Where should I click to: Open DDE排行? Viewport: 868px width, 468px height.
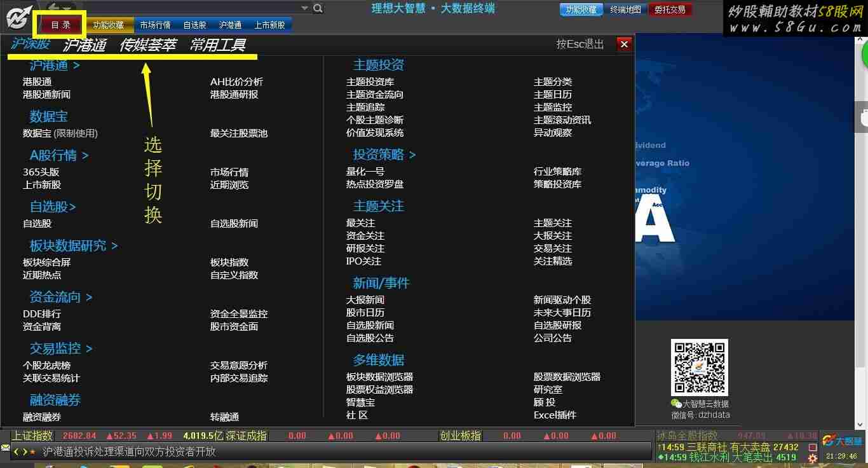click(42, 313)
